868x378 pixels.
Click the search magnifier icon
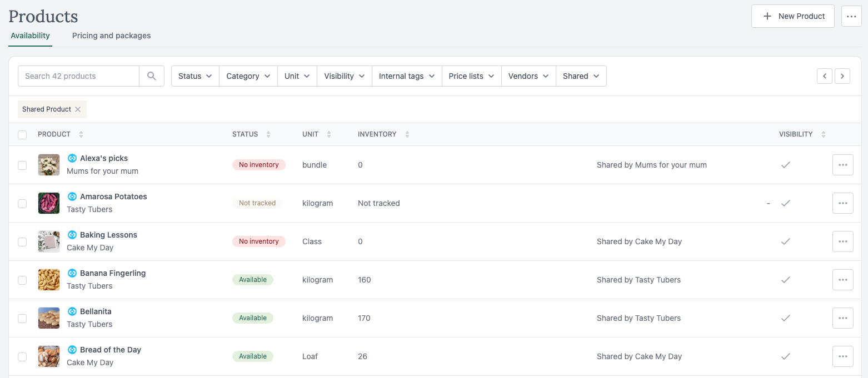coord(152,76)
